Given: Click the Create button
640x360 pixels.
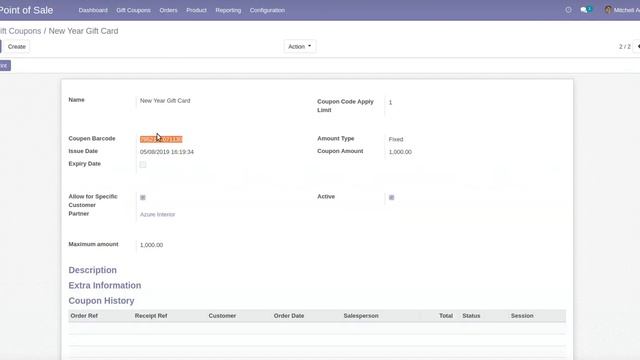Looking at the screenshot, I should (x=17, y=47).
